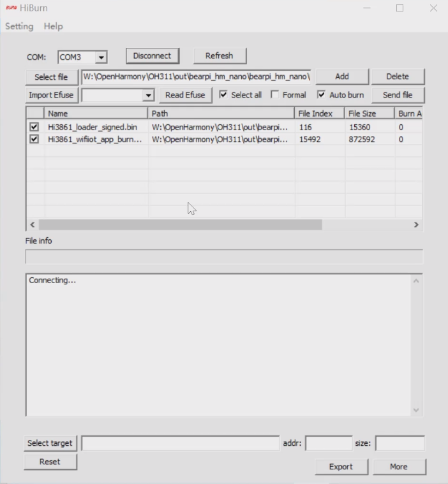Click the File info field
Viewport: 448px width, 484px height.
pyautogui.click(x=224, y=257)
